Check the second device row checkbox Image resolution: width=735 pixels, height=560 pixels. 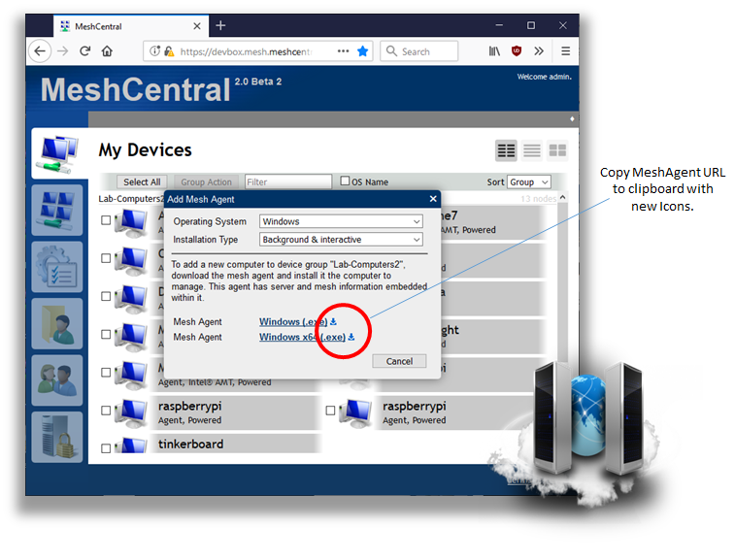[x=106, y=258]
